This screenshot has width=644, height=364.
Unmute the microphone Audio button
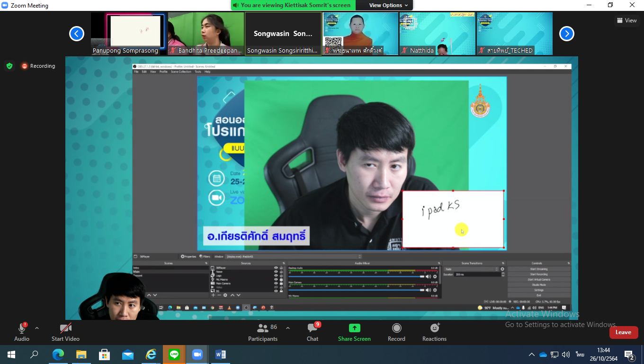(22, 332)
